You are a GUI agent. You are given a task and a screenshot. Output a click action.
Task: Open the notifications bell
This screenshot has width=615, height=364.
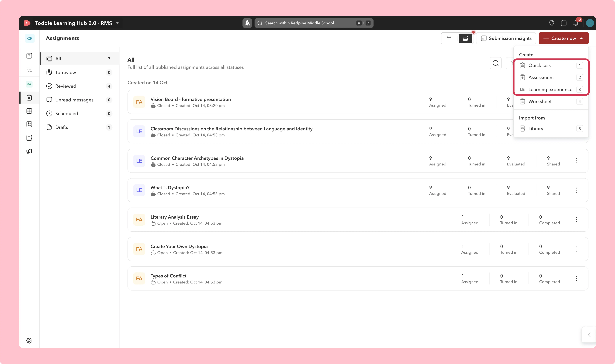tap(576, 23)
